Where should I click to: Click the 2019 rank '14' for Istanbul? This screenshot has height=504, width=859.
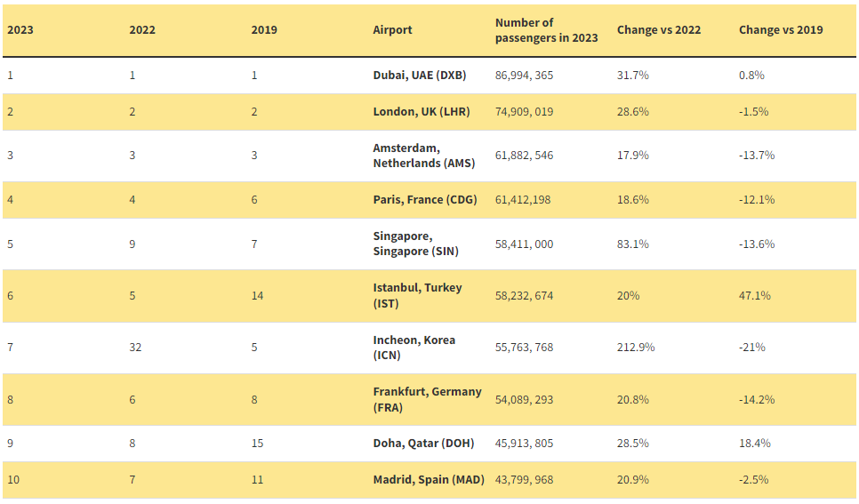pos(258,296)
